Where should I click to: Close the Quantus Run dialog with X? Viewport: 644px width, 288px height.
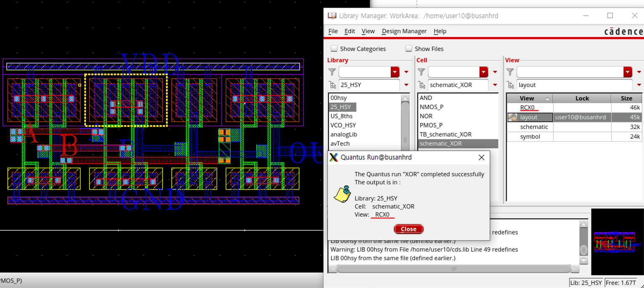coord(482,157)
